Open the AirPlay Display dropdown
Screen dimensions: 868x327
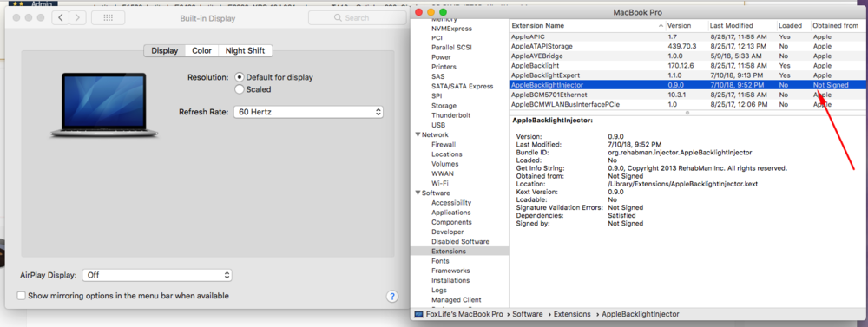(156, 275)
